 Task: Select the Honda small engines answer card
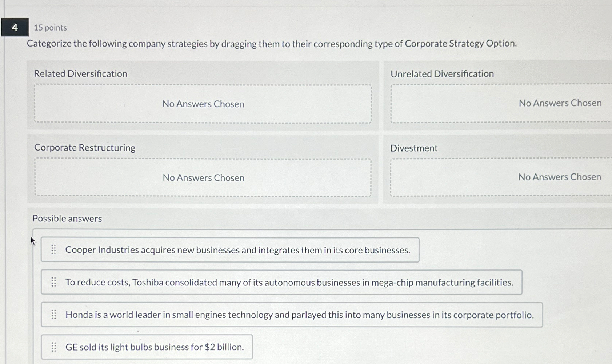point(299,315)
